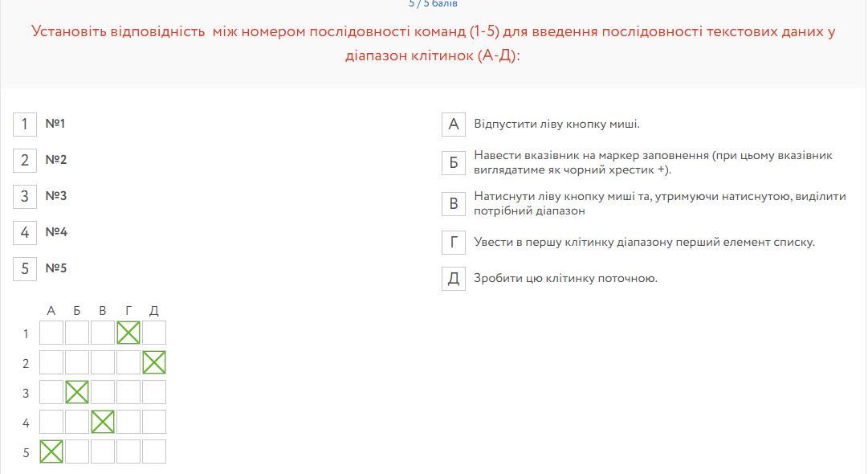The image size is (868, 474).
Task: Check row 2 column Б empty box
Action: point(77,362)
